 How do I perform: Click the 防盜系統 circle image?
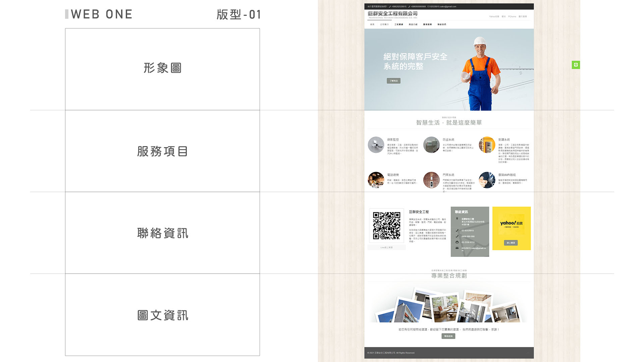431,145
